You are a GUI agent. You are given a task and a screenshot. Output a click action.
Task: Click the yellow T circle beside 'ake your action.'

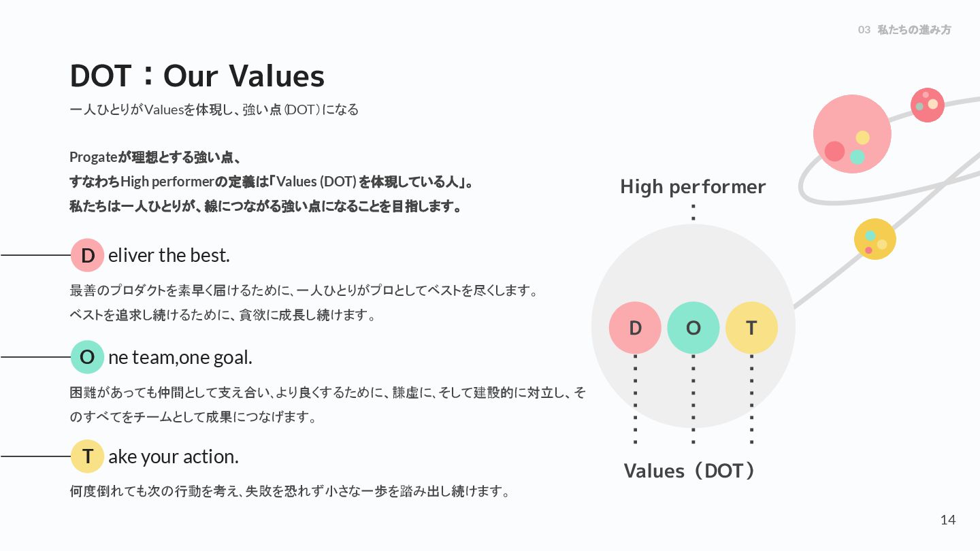(x=87, y=456)
